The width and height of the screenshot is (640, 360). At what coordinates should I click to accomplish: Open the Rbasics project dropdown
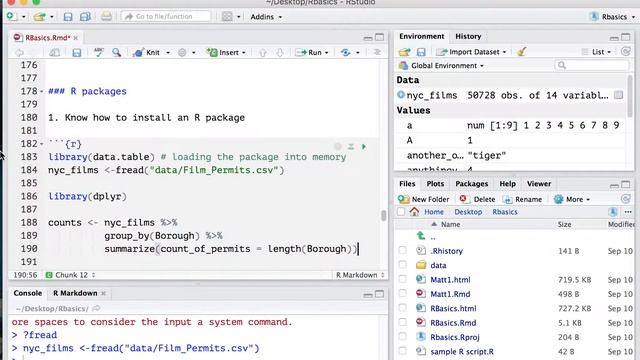[x=612, y=17]
